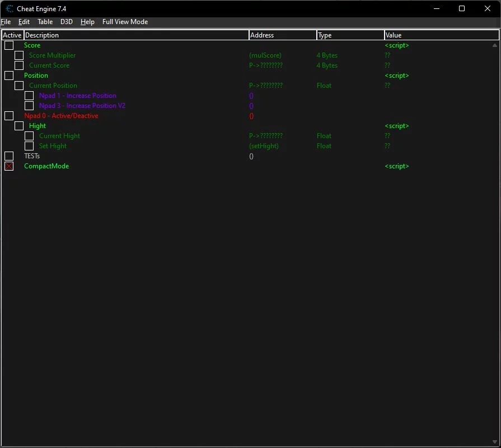Minimize the Cheat Engine window

click(x=437, y=8)
